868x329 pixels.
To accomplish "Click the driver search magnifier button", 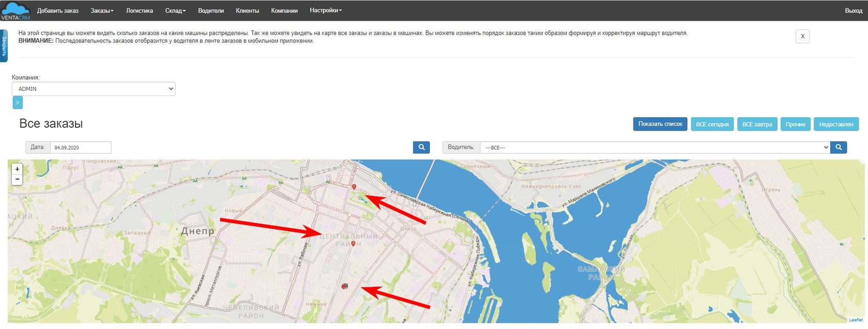I will (x=839, y=147).
